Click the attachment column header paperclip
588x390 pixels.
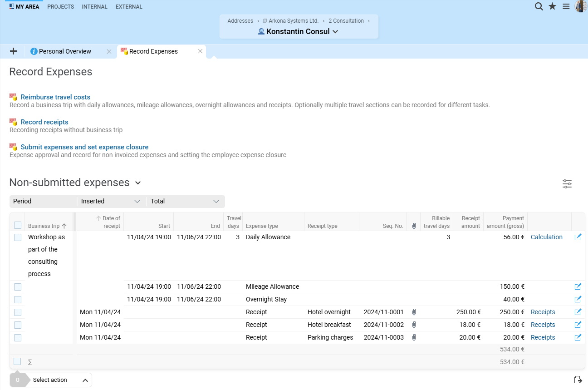coord(414,226)
